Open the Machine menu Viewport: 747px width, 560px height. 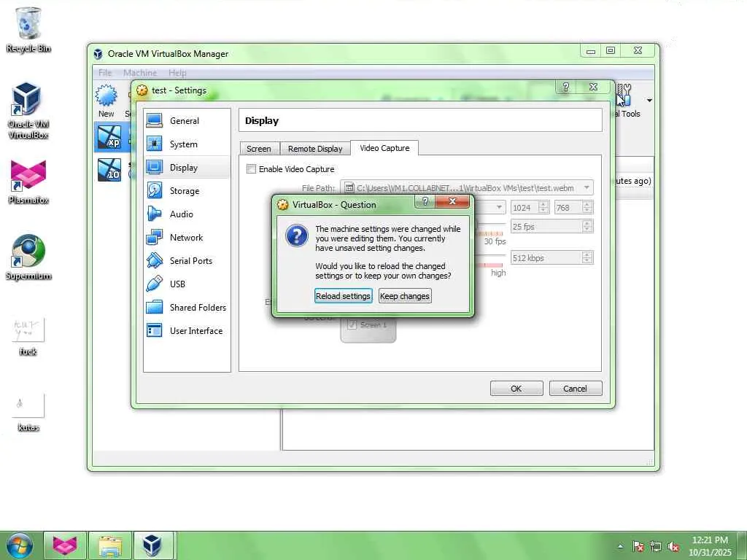(140, 73)
